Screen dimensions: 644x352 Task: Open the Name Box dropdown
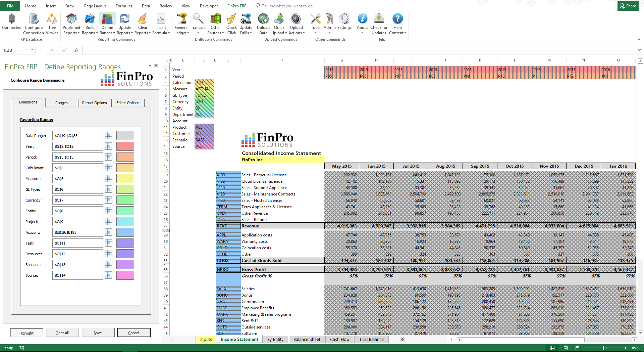click(33, 50)
